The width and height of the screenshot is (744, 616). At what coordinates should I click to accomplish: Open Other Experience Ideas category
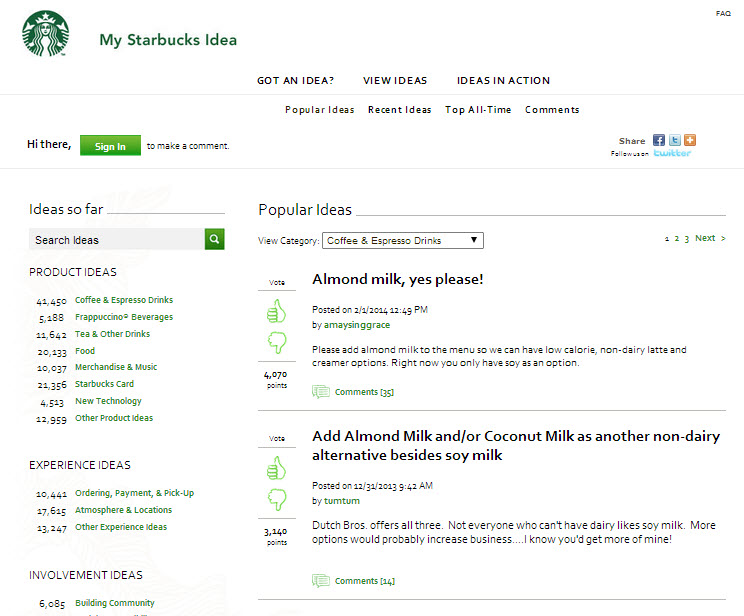coord(121,527)
